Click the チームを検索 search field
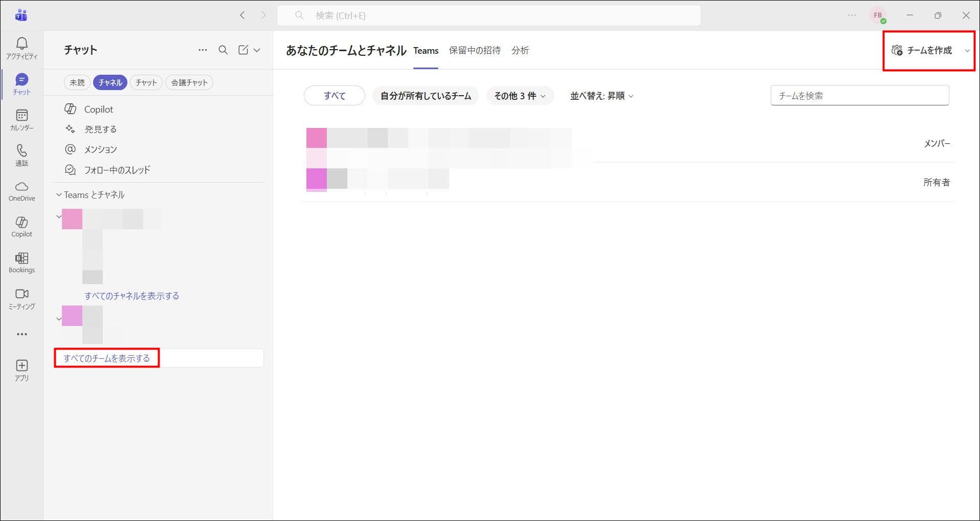The height and width of the screenshot is (521, 980). 859,96
